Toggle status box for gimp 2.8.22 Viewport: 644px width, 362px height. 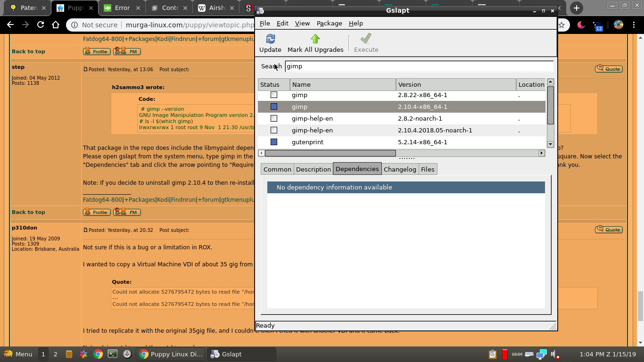273,95
